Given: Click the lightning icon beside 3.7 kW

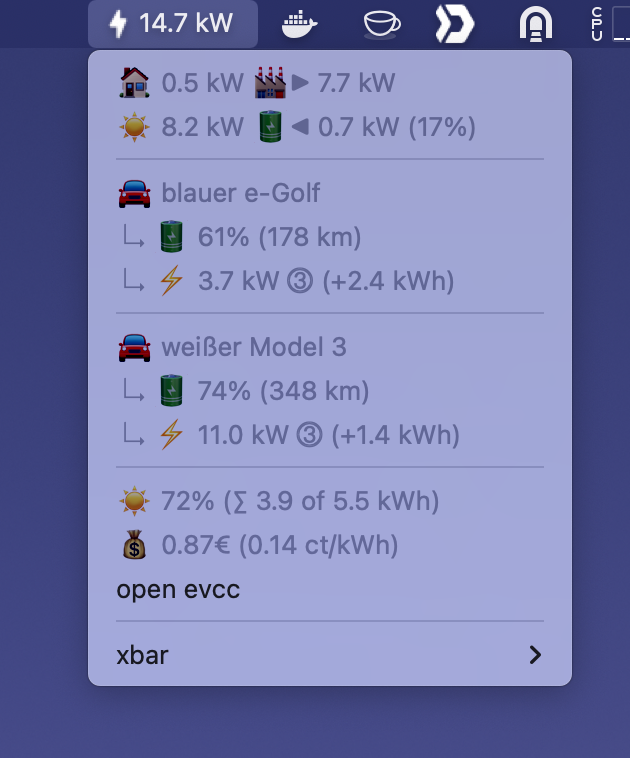Looking at the screenshot, I should pyautogui.click(x=172, y=280).
